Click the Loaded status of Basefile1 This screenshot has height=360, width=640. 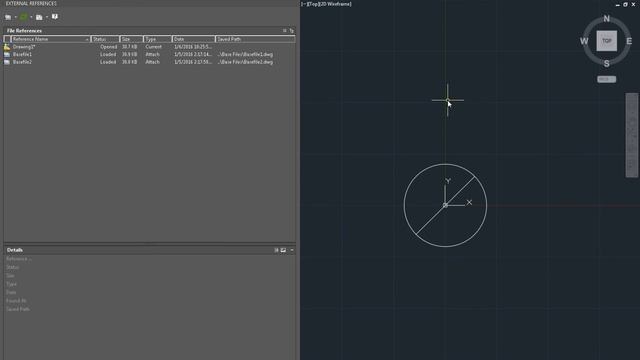coord(108,54)
